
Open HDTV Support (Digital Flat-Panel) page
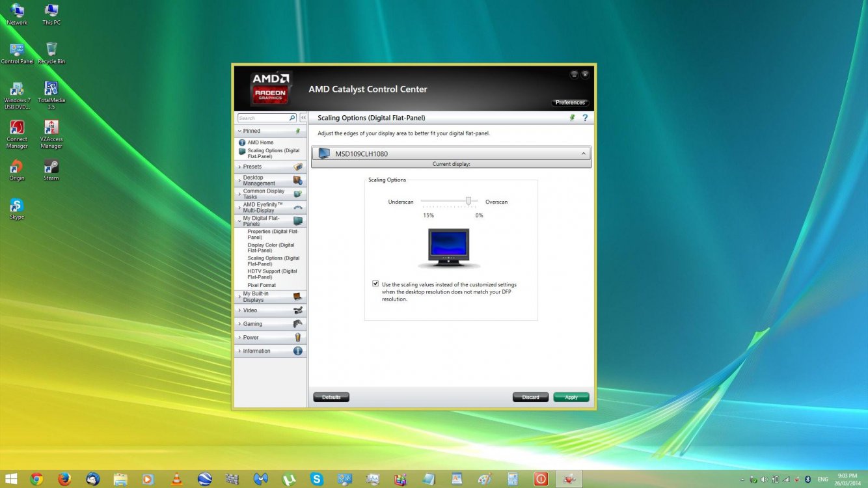(272, 274)
